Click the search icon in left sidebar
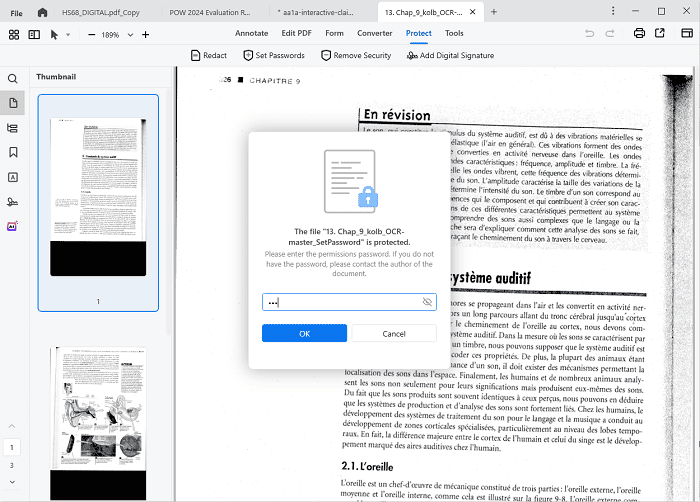 (x=13, y=78)
